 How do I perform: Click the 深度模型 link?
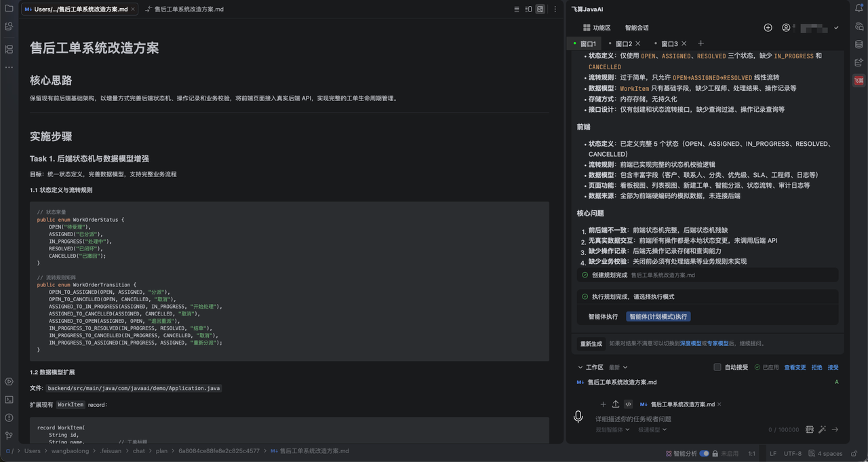pos(691,343)
